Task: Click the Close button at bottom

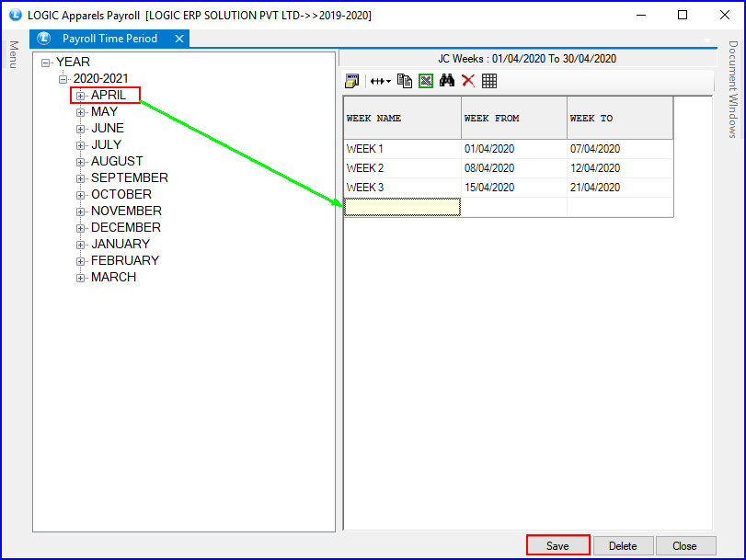Action: (x=685, y=545)
